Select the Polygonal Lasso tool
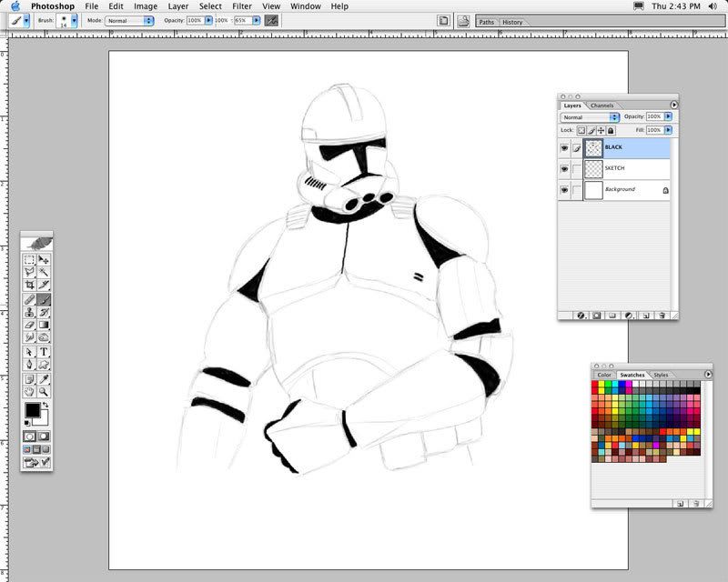728x582 pixels. (29, 272)
